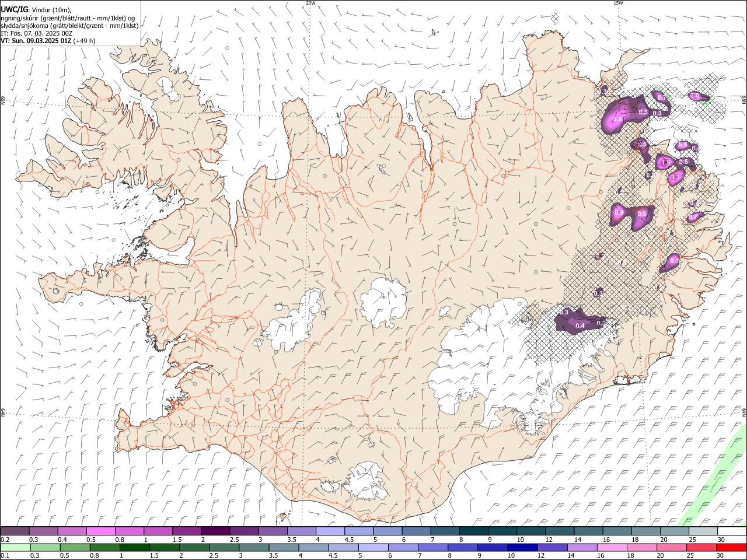Click the 0.9 precipitation value on the map

point(619,212)
